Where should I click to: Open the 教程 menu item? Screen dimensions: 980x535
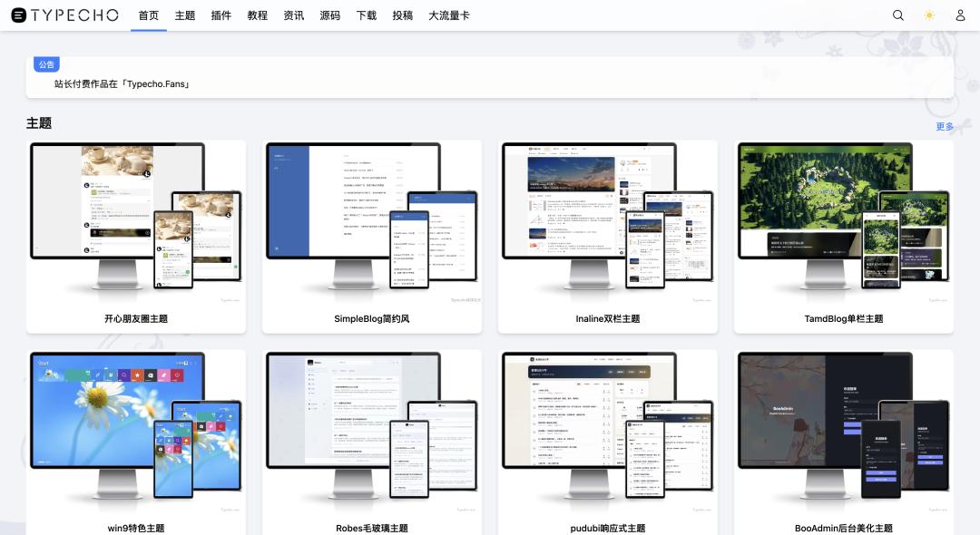258,15
